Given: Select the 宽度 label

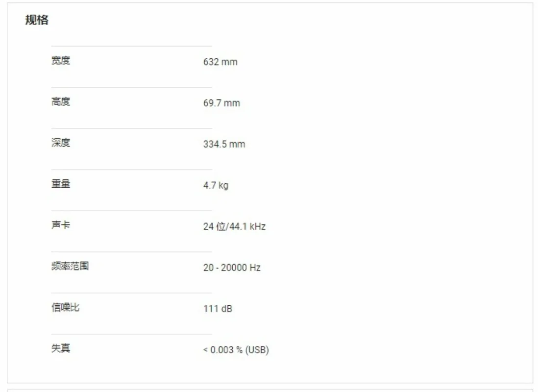Looking at the screenshot, I should tap(61, 60).
